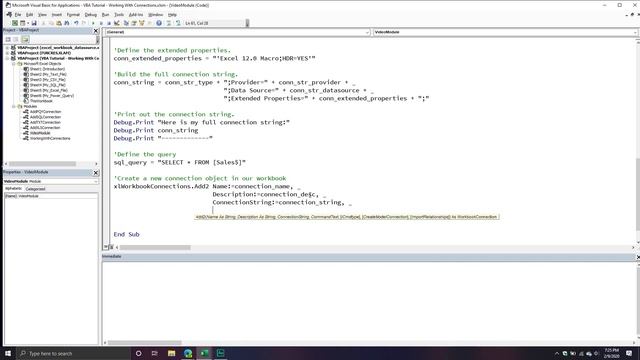Screen dimensions: 640x360
Task: Click the Save toolbar icon
Action: click(34, 23)
